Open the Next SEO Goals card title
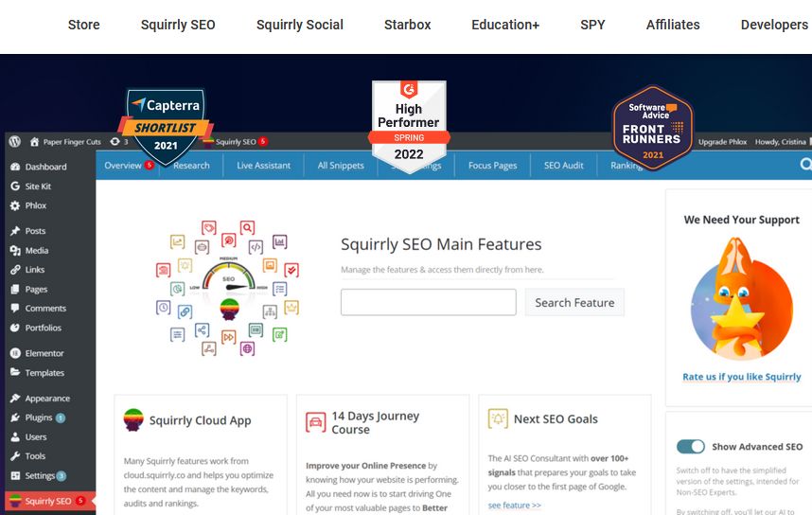 pos(556,418)
